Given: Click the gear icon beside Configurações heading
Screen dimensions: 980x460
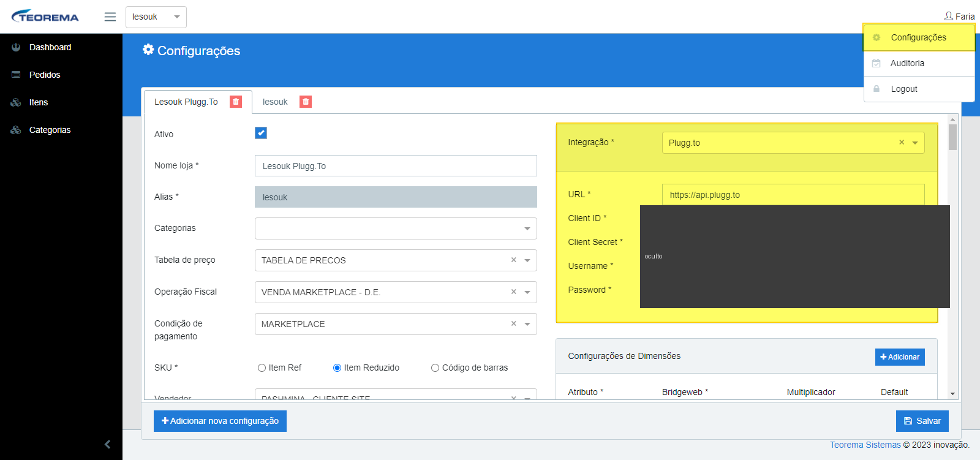Looking at the screenshot, I should click(x=148, y=50).
